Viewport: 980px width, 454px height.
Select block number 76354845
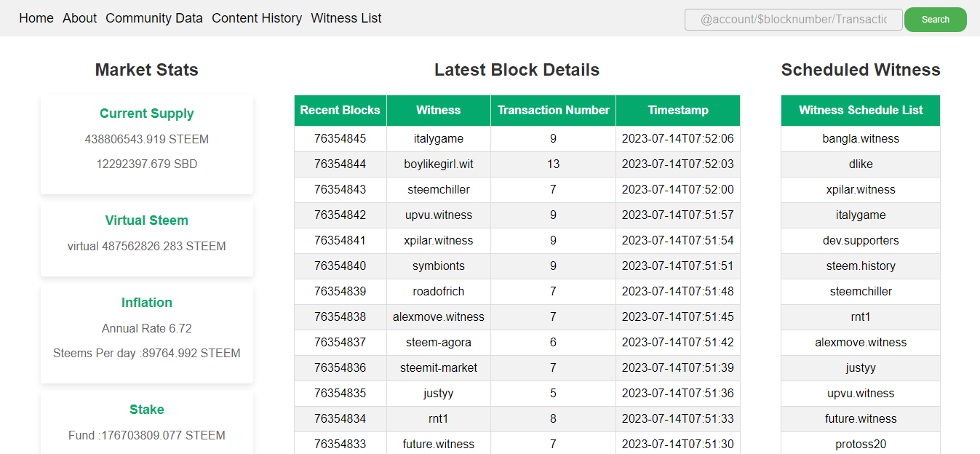click(340, 139)
